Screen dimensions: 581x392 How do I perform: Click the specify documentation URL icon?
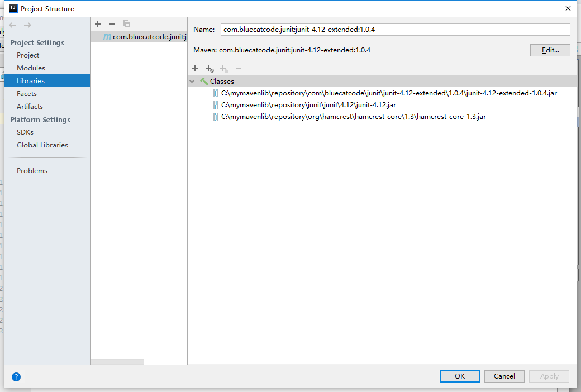click(209, 69)
